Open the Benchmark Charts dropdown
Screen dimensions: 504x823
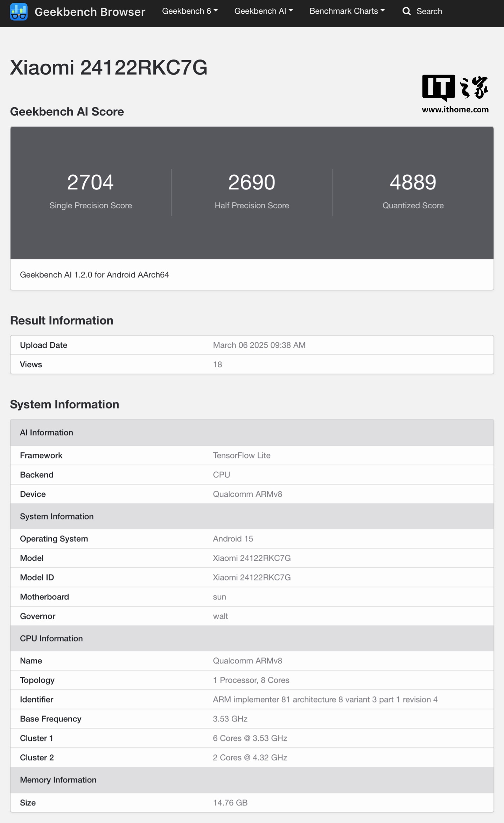347,11
